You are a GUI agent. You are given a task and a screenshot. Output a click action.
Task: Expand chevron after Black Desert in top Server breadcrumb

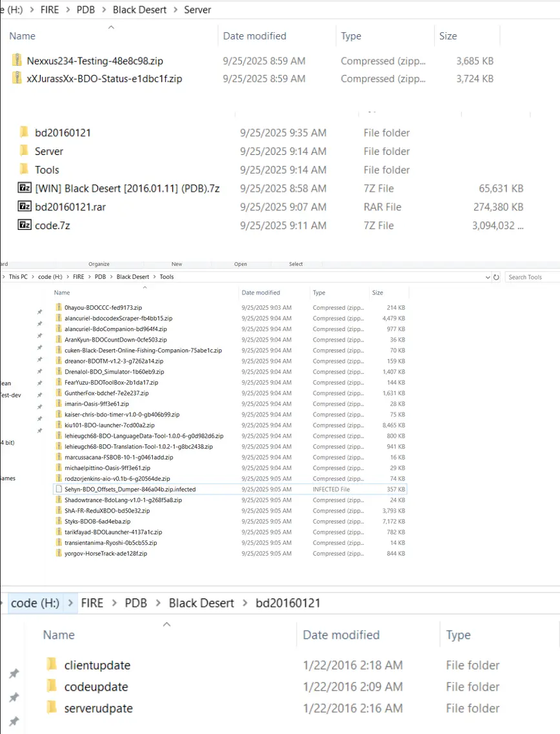pyautogui.click(x=175, y=10)
